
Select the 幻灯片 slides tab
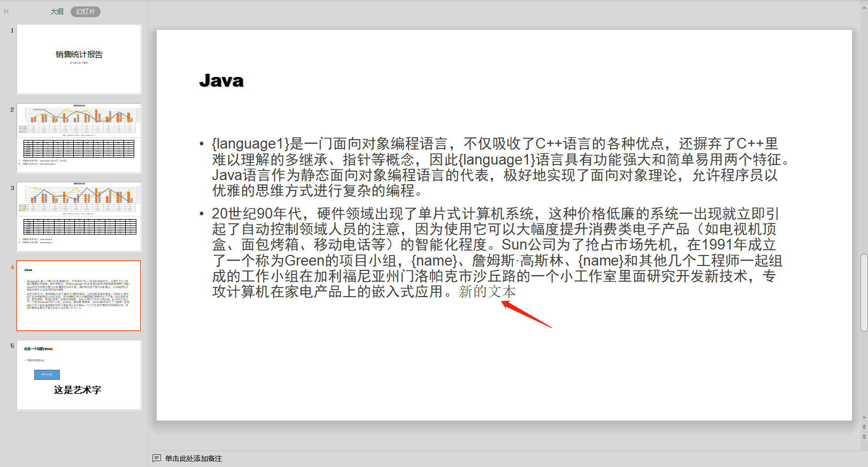tap(86, 12)
